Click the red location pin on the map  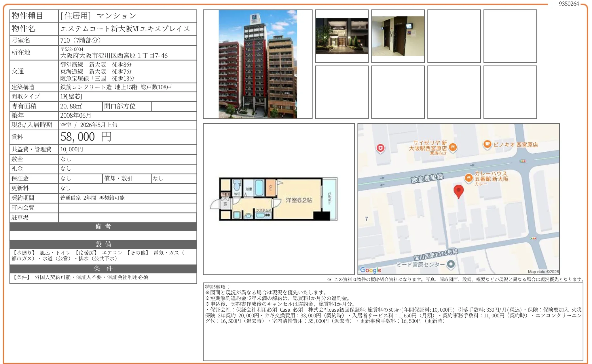tap(458, 190)
